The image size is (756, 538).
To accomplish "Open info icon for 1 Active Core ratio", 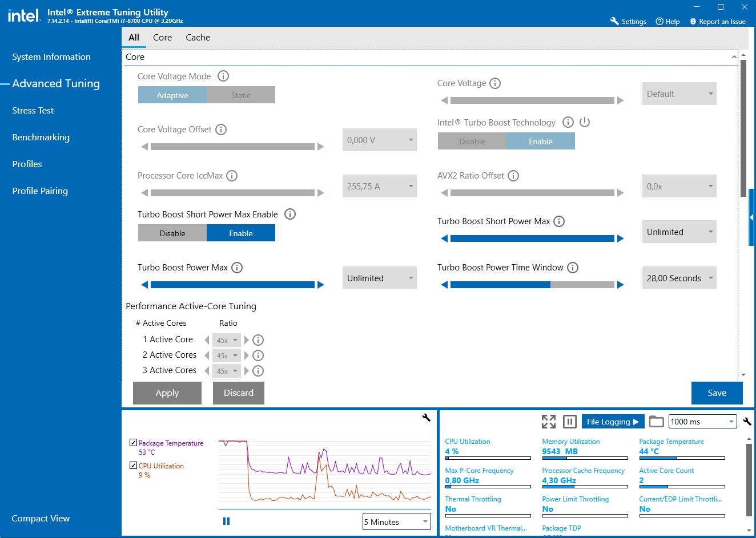I will click(x=258, y=340).
